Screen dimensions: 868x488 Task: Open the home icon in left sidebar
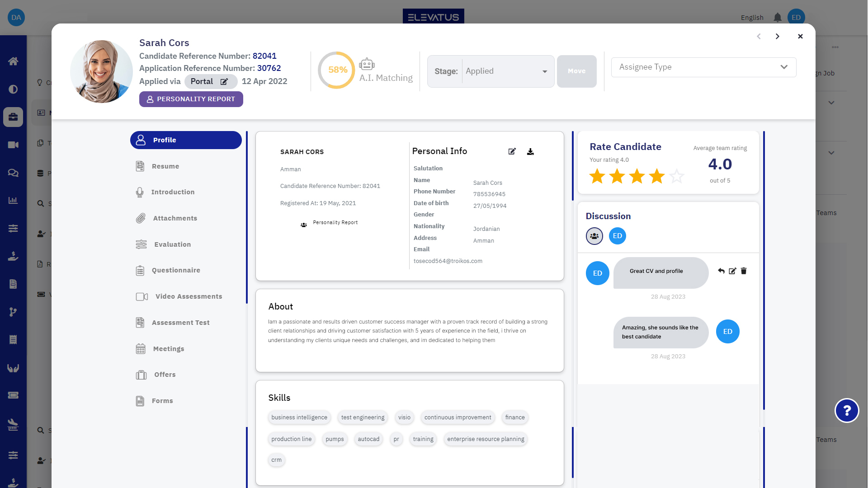point(13,61)
